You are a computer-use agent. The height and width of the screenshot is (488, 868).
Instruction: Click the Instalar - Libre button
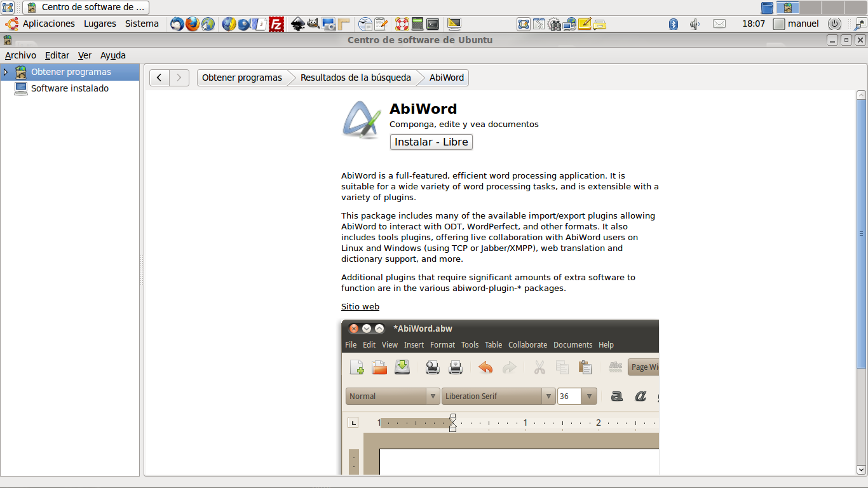(x=431, y=142)
